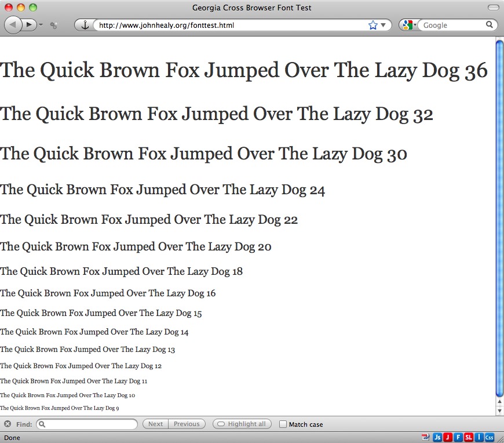This screenshot has height=443, width=504.
Task: Toggle the Highlight all button
Action: coord(243,424)
